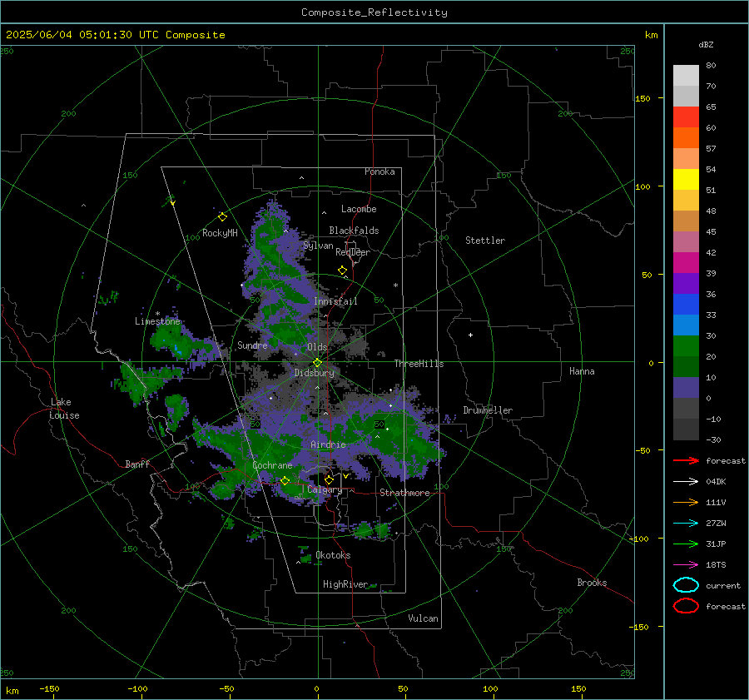Select the purple 36-39 dBZ color swatch
The image size is (749, 700).
coord(686,284)
